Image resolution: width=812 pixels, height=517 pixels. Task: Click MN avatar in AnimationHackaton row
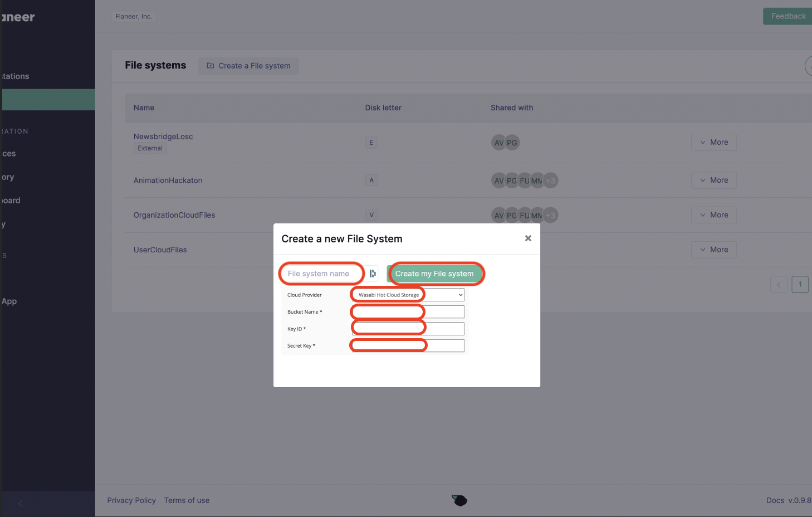[537, 181]
